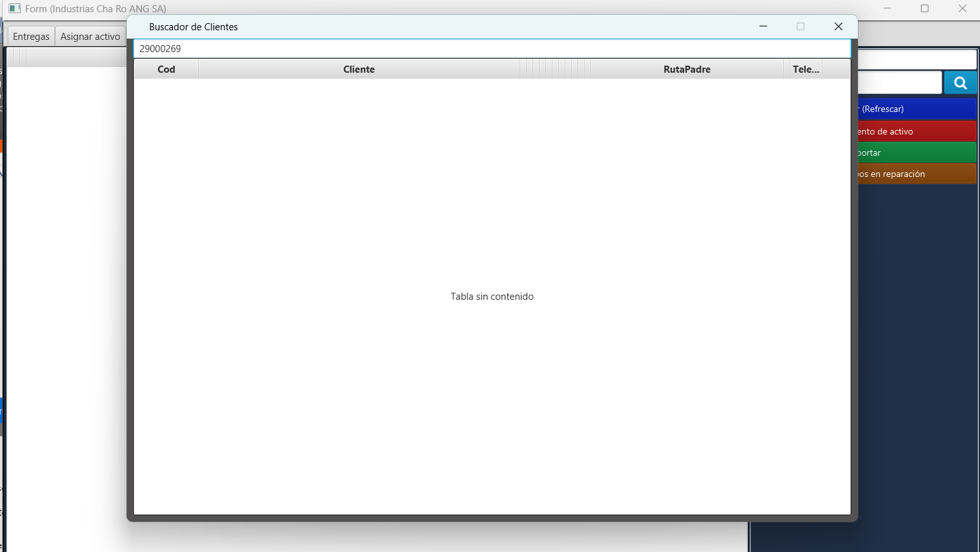Open the Asignar activo tab

(90, 37)
